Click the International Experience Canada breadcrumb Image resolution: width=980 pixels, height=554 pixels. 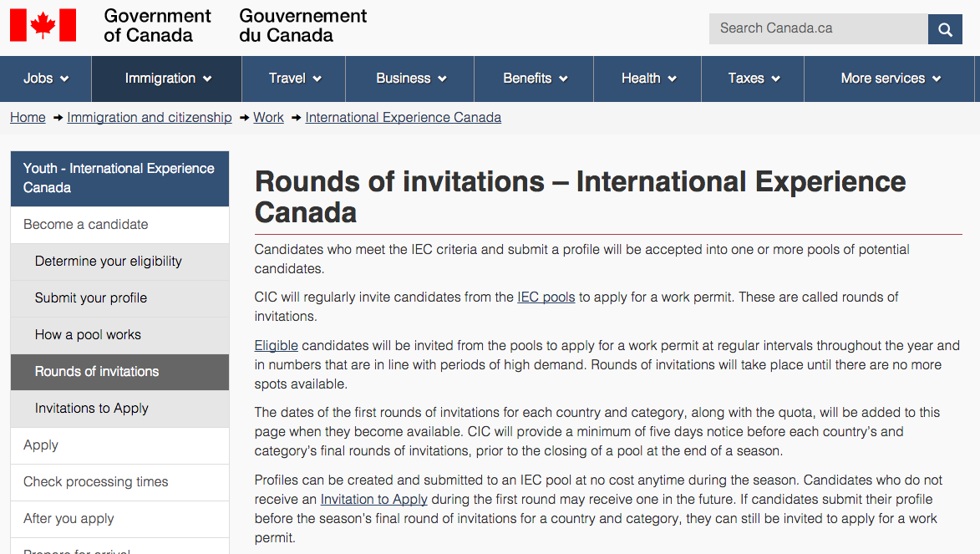(403, 117)
